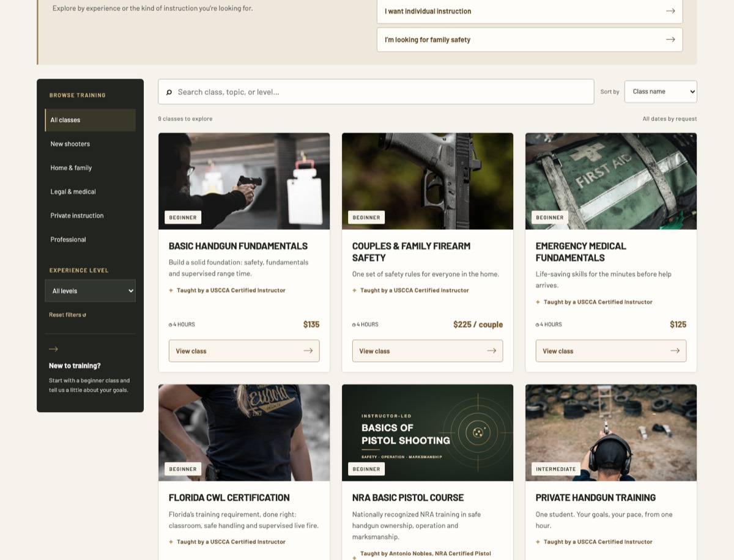
Task: Select Professional category
Action: [x=91, y=240]
